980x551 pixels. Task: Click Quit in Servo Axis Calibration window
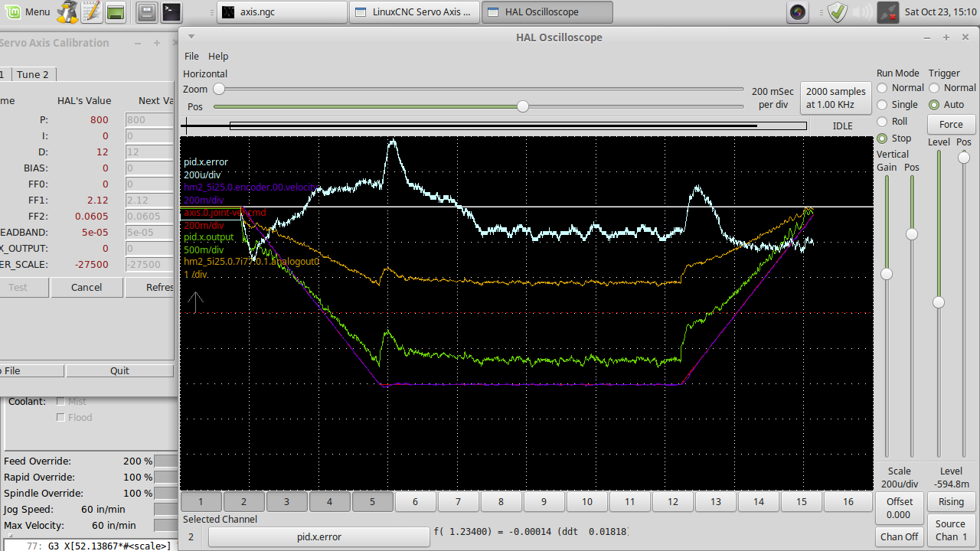point(119,370)
